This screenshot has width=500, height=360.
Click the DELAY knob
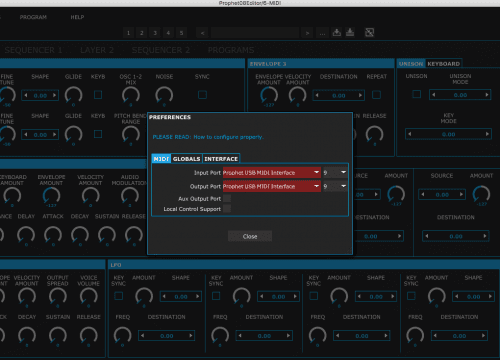coord(26,235)
